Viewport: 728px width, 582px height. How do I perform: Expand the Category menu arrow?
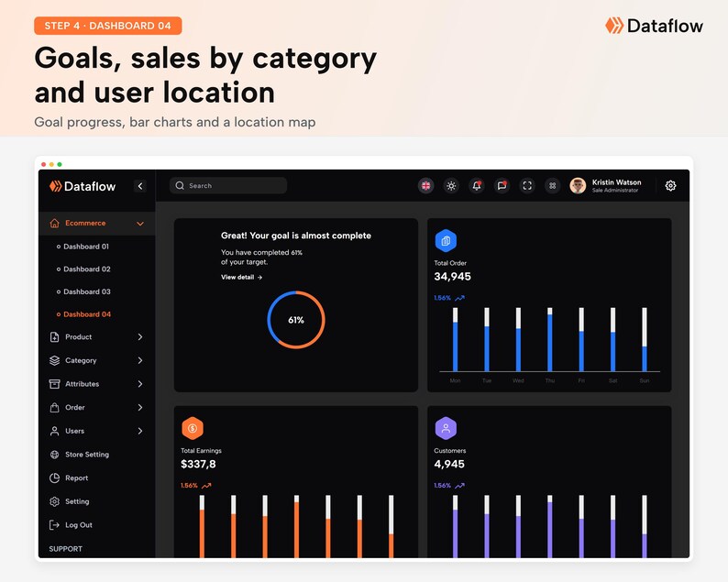(x=140, y=360)
